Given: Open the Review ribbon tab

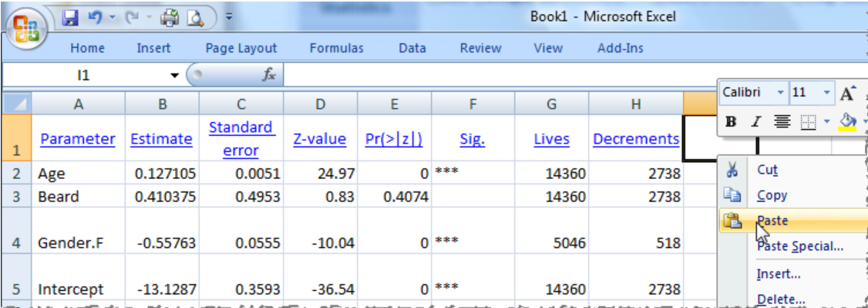Looking at the screenshot, I should click(480, 48).
